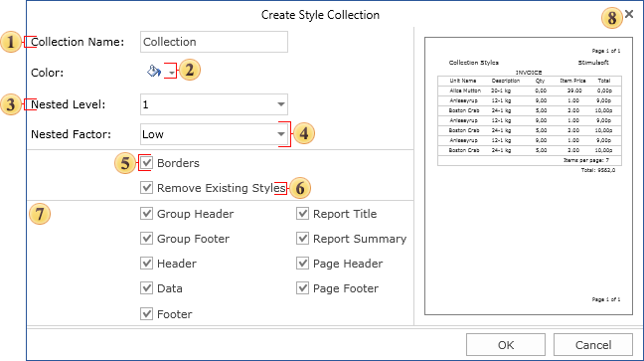Click the Cancel button
The width and height of the screenshot is (644, 361).
pyautogui.click(x=593, y=344)
